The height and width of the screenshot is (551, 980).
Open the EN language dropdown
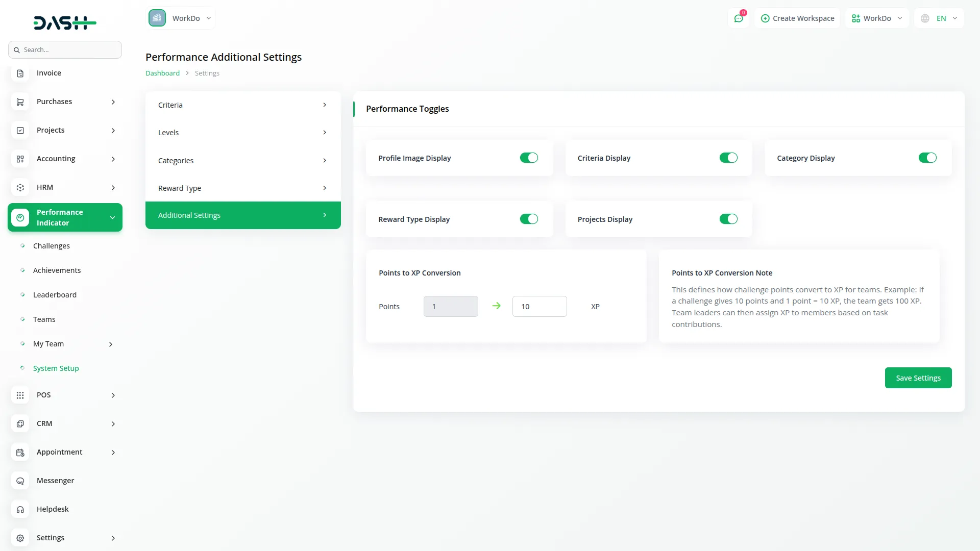coord(940,18)
